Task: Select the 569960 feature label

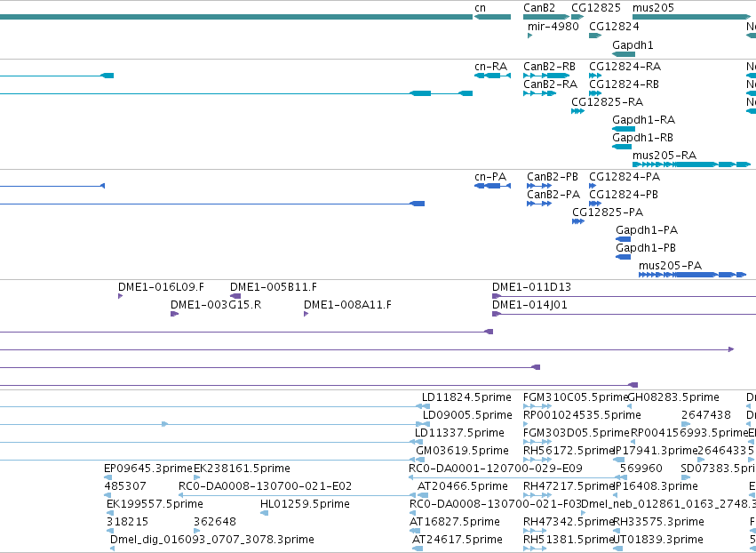Action: point(641,469)
